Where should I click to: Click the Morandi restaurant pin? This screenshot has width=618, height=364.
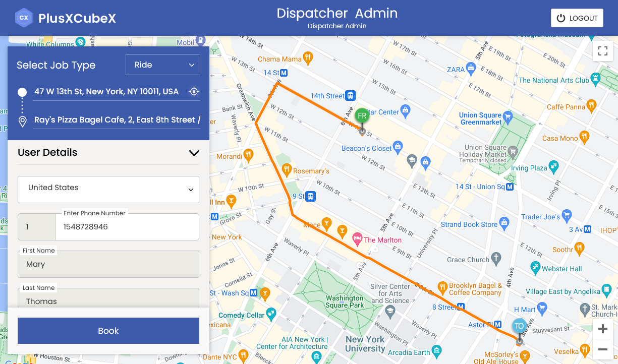point(249,156)
